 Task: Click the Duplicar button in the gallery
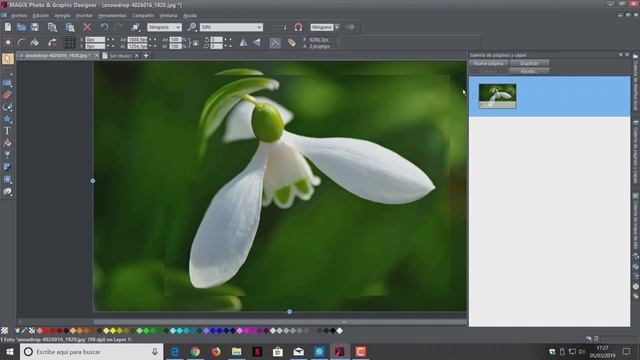pos(529,63)
